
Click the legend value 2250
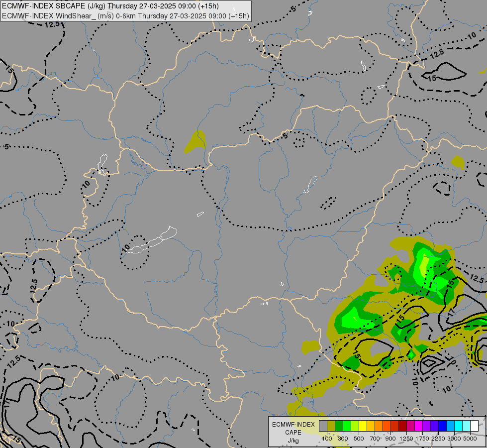point(438,439)
